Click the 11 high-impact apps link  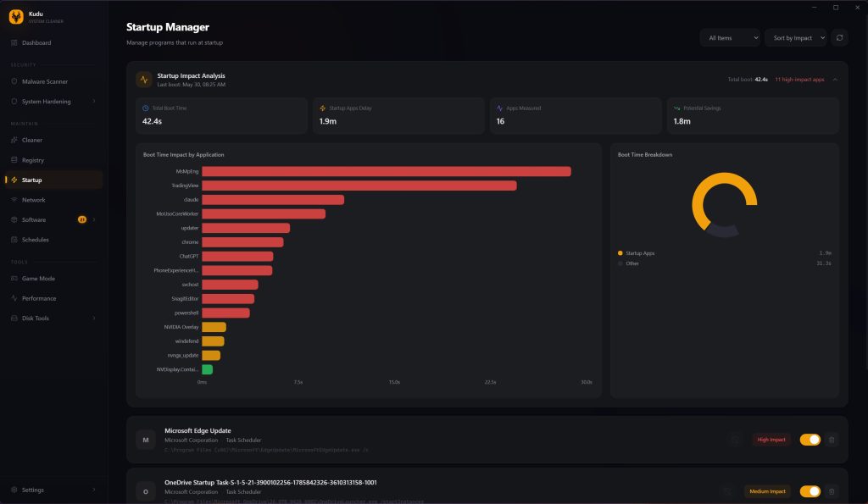799,80
